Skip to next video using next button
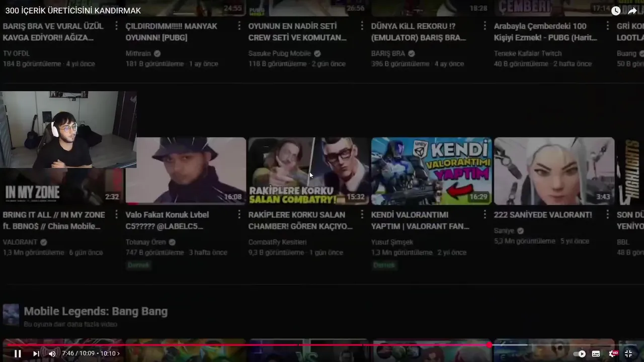The height and width of the screenshot is (362, 644). pyautogui.click(x=36, y=353)
